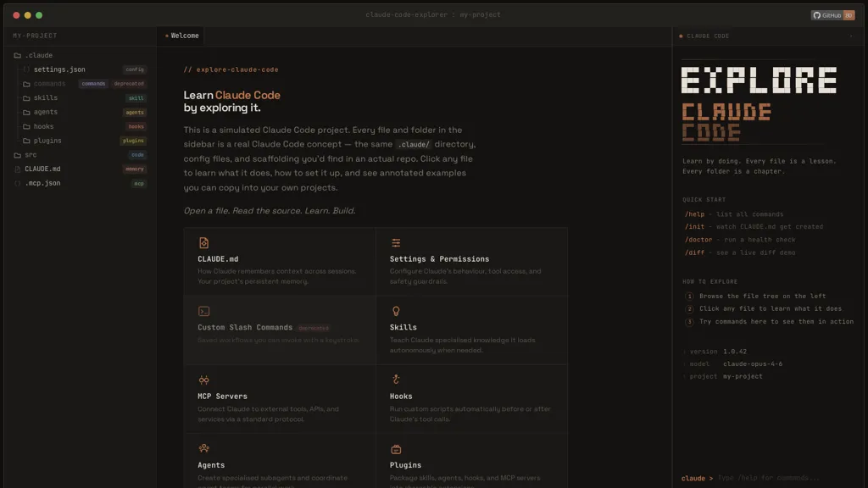Run the /help quick start command
Viewport: 868px width, 488px height.
pos(694,214)
